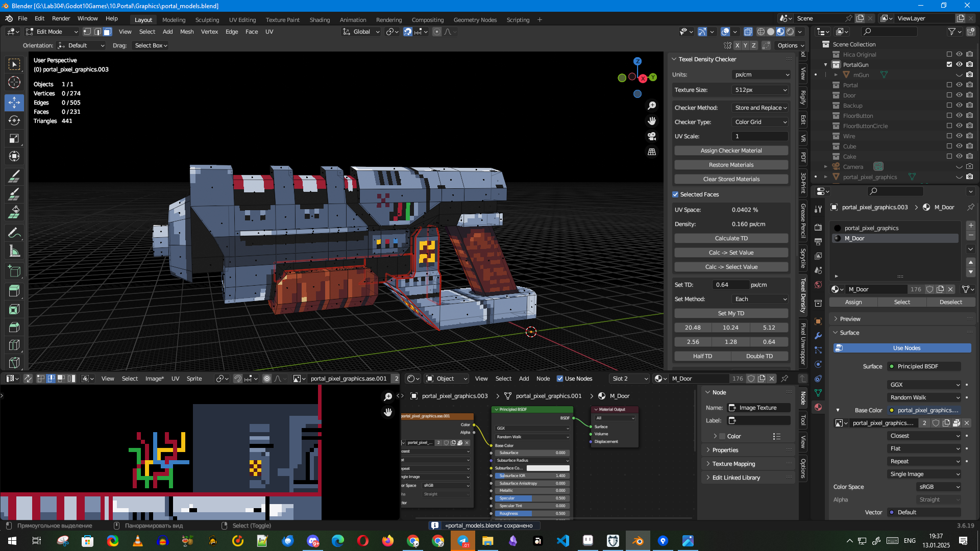Open the Material properties tab
This screenshot has width=980, height=551.
818,407
